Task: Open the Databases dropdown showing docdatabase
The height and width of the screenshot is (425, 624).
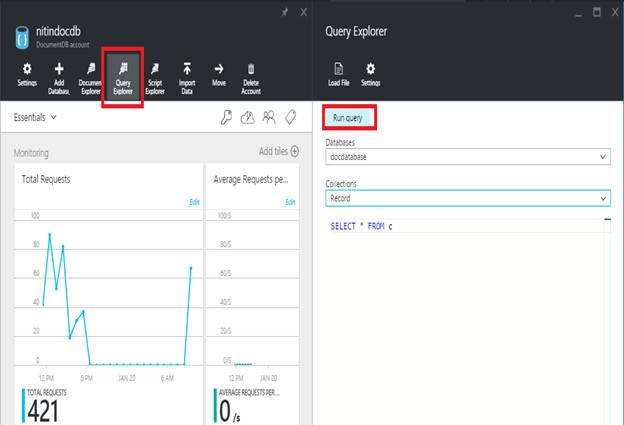Action: point(468,157)
